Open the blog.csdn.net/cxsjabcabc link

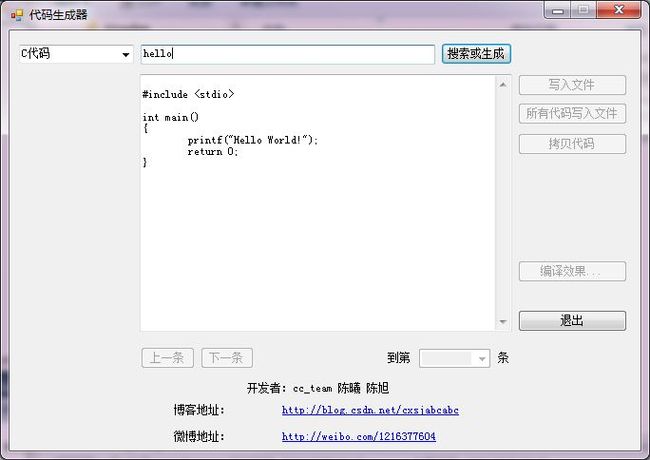[x=370, y=410]
